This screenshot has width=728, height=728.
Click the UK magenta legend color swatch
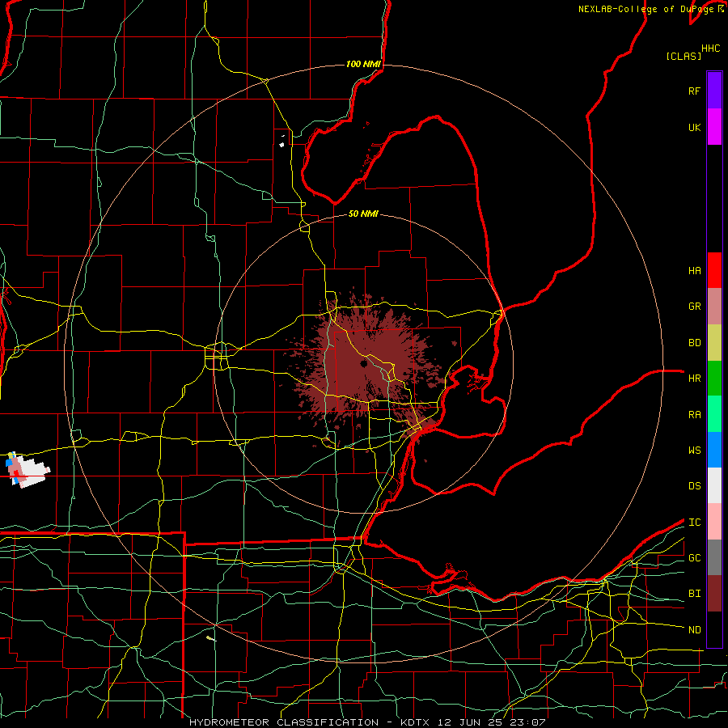point(714,127)
